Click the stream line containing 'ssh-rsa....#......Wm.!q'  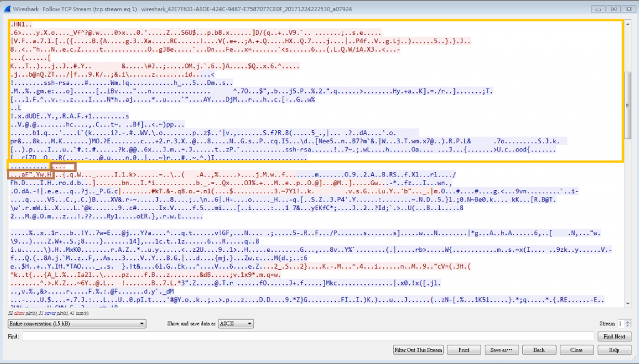tap(122, 83)
